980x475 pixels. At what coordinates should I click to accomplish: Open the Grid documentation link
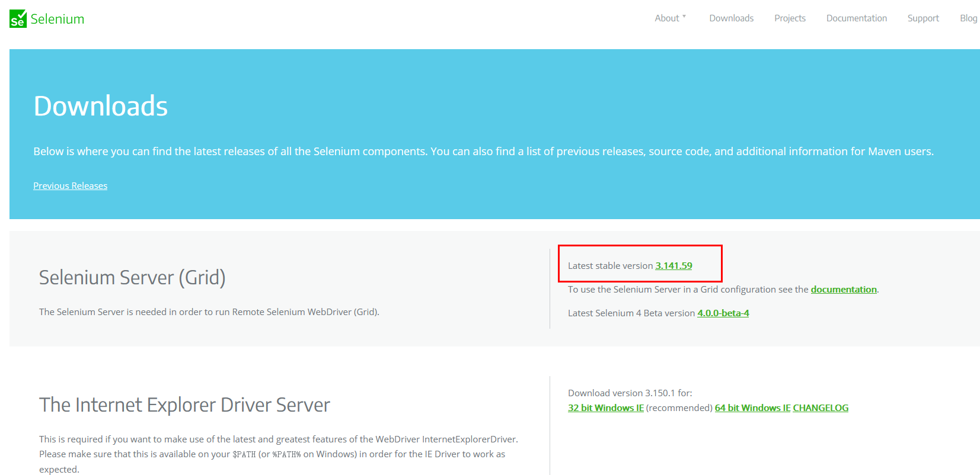(844, 289)
